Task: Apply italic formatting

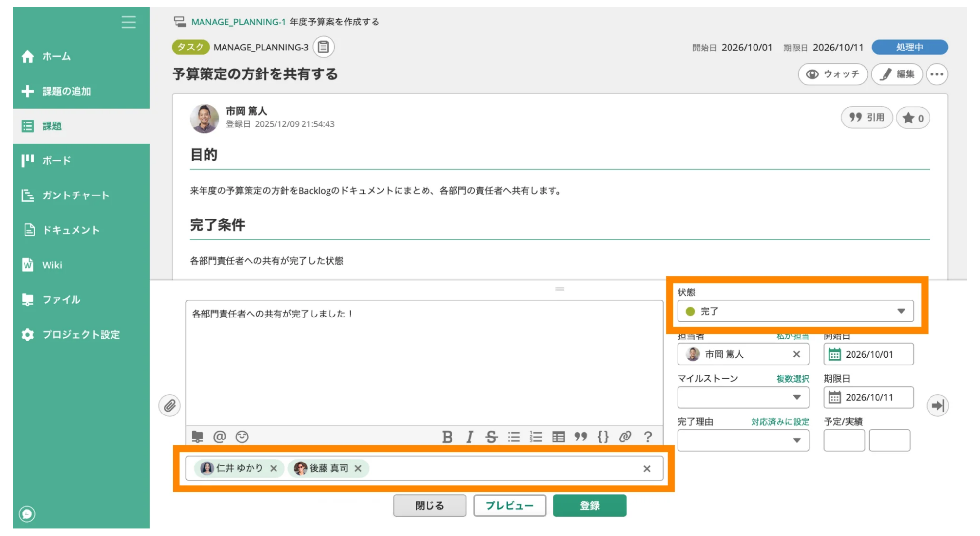Action: tap(470, 437)
